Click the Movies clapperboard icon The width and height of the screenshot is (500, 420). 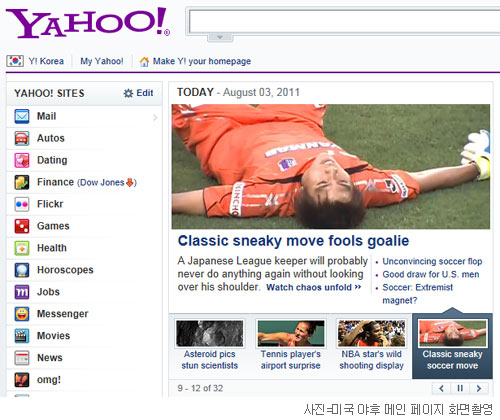coord(22,336)
